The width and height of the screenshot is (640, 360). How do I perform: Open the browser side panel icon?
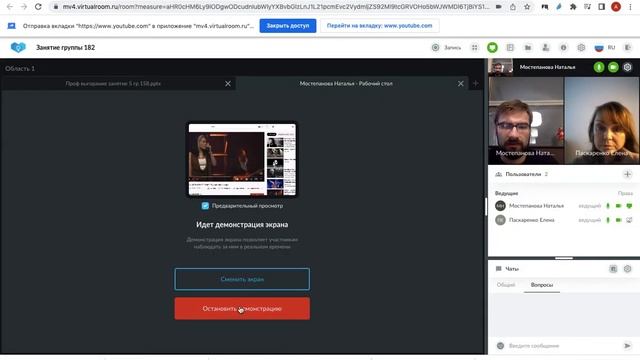602,7
